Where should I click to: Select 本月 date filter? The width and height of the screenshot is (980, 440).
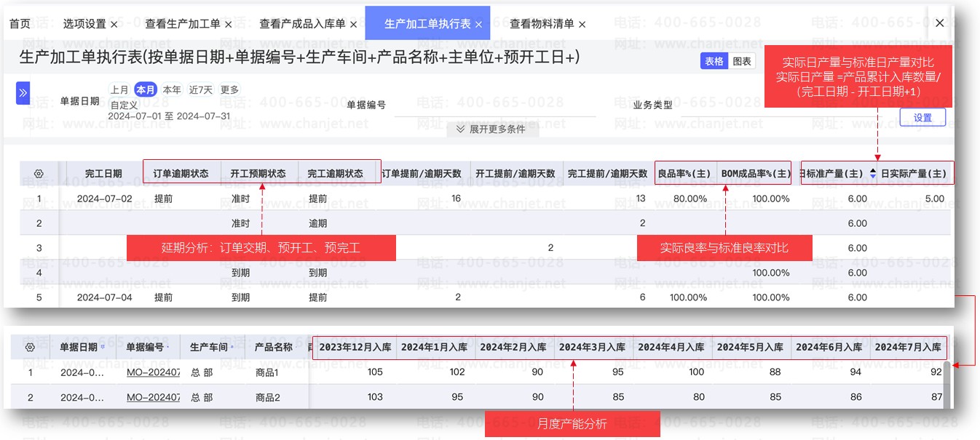pos(146,90)
